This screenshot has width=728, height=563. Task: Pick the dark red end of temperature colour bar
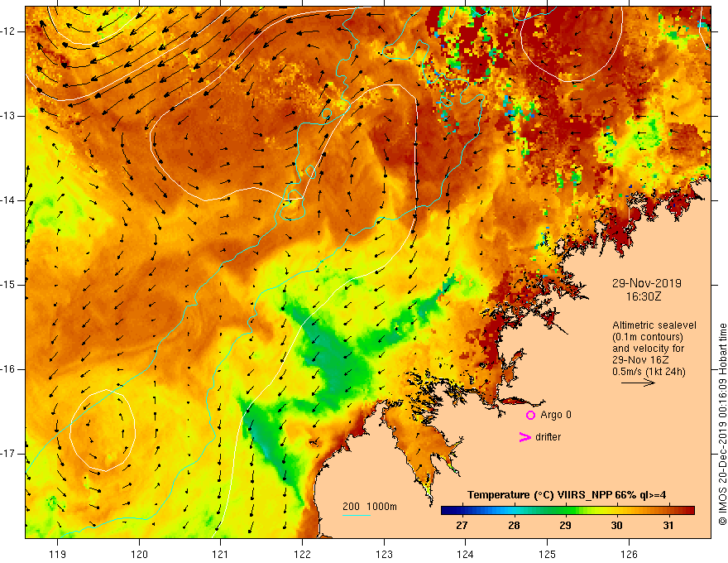tap(687, 511)
